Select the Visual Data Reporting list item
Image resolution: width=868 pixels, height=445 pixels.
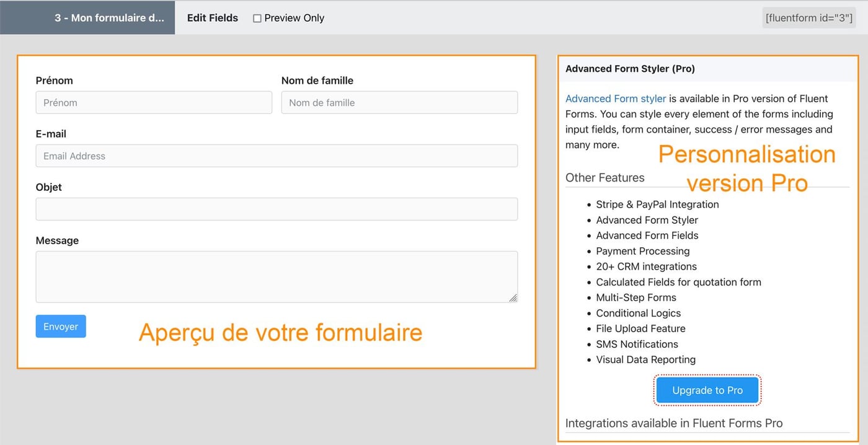point(646,359)
